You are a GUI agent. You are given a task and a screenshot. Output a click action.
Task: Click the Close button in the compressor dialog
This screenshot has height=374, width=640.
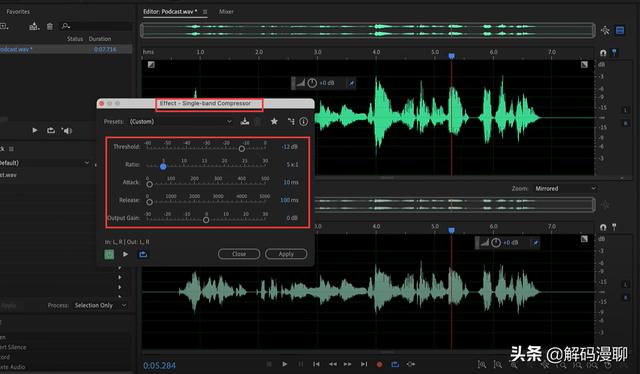239,254
